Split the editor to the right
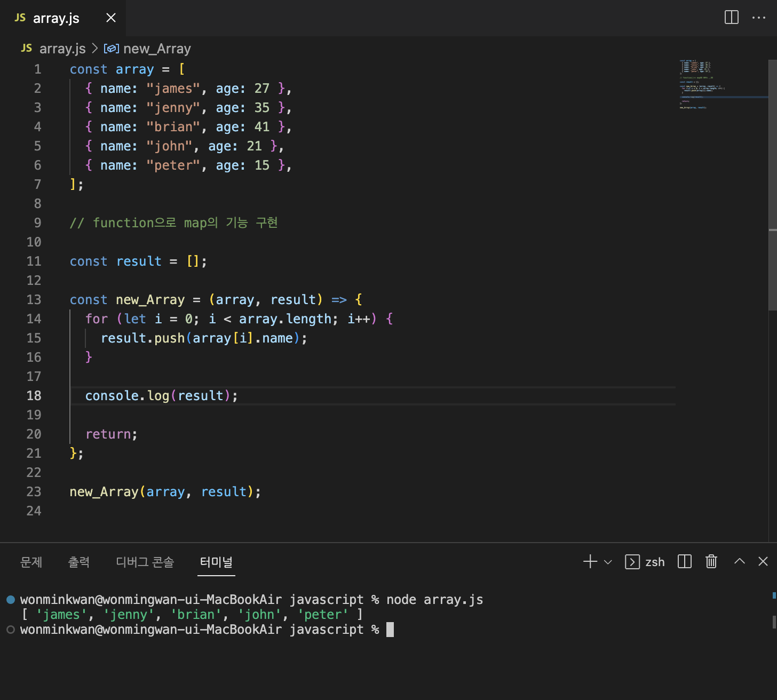Image resolution: width=777 pixels, height=700 pixels. click(x=732, y=18)
